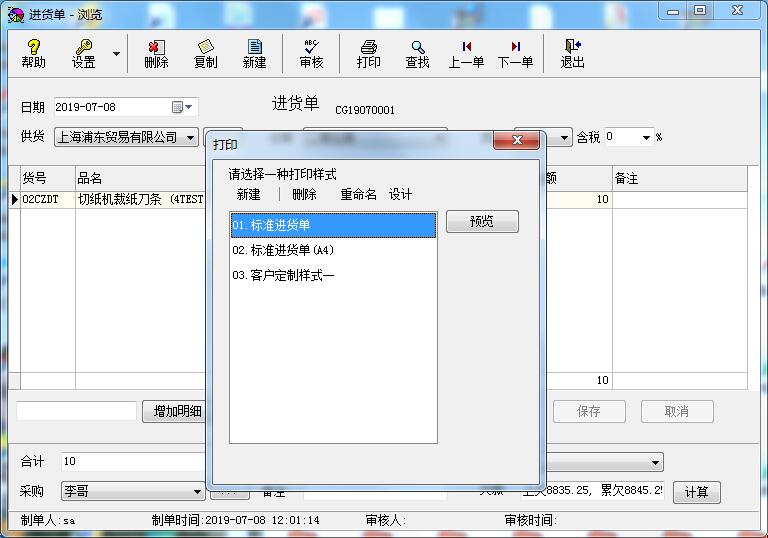Click the Print (打印) toolbar icon

click(x=368, y=53)
